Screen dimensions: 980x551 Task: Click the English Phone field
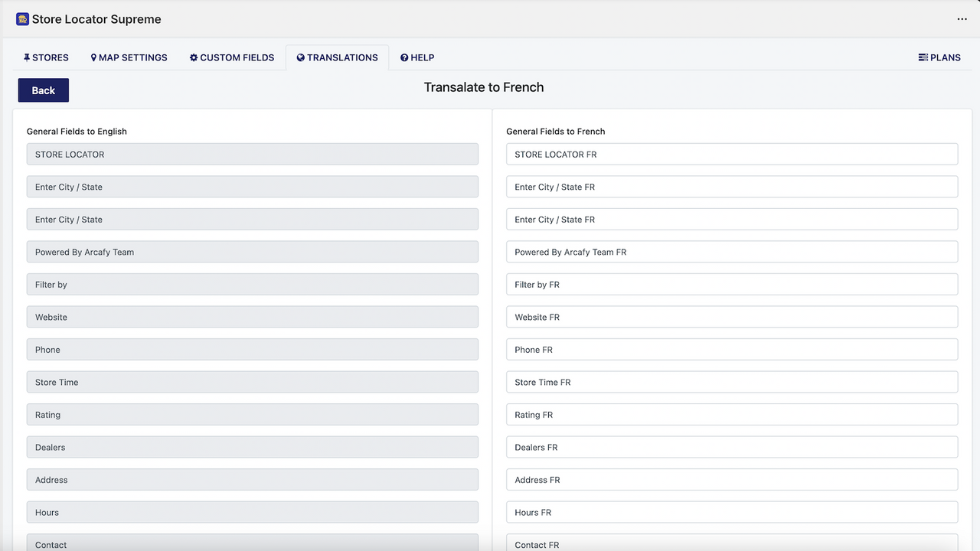coord(253,349)
